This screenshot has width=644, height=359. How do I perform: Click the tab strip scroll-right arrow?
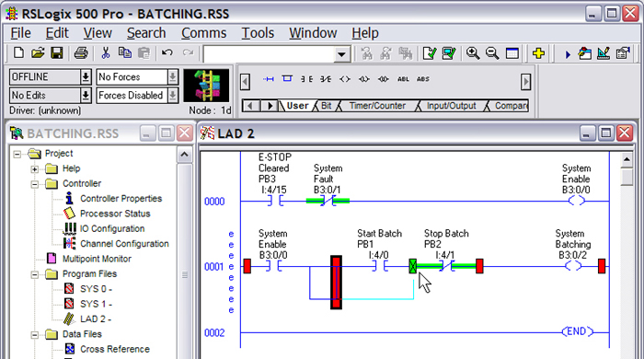[x=270, y=106]
